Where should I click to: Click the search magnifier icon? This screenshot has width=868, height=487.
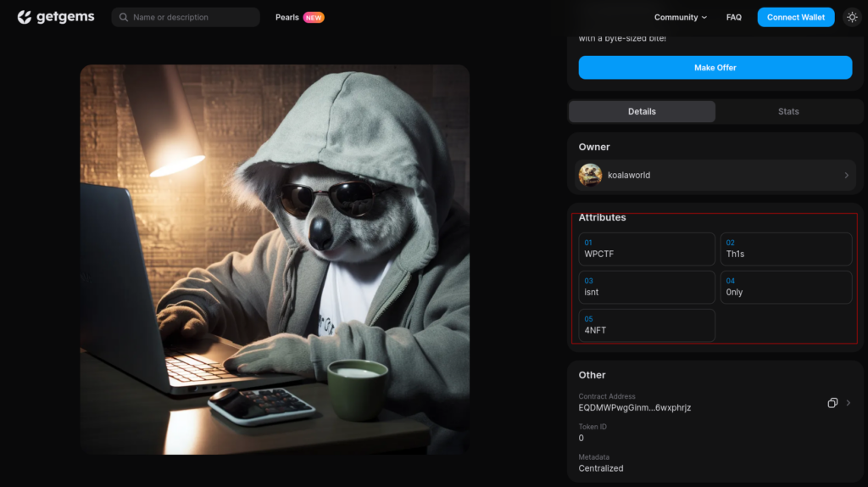pyautogui.click(x=124, y=17)
